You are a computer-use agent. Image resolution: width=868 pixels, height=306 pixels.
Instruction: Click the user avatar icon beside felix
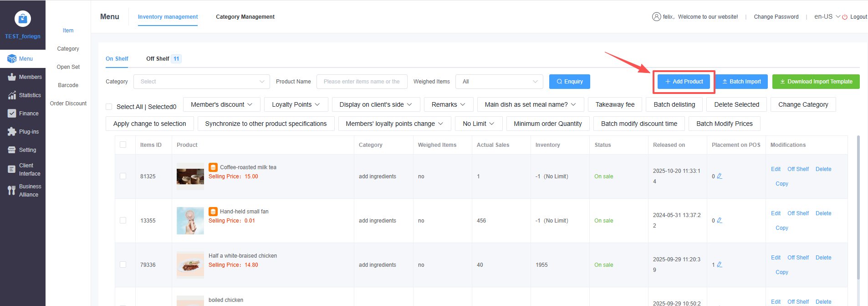[x=656, y=17]
